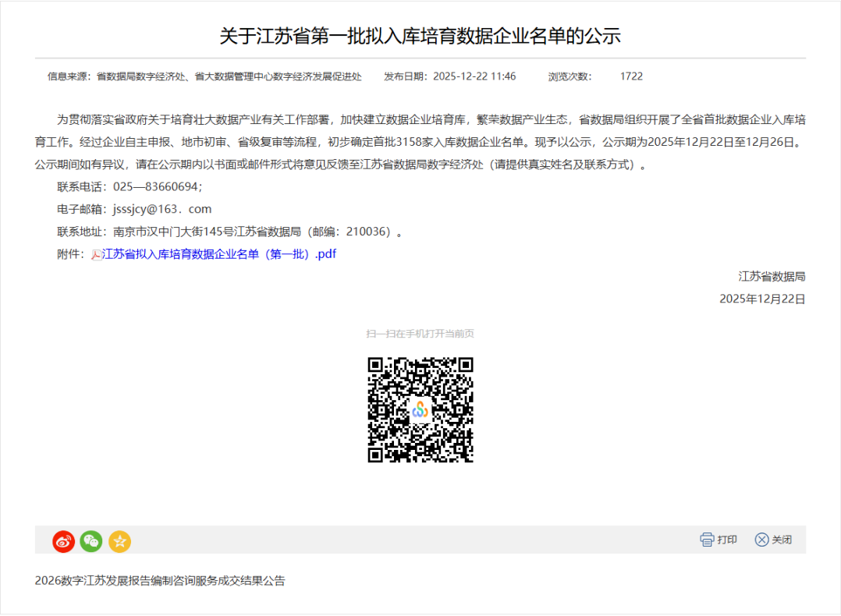
Task: Open the 江苏省拟入库培育数据企业名单 PDF attachment link
Action: click(218, 254)
